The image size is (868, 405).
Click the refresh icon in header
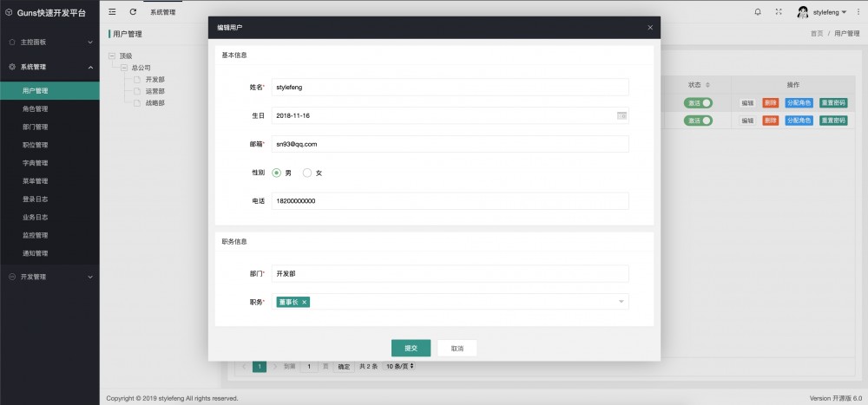coord(133,11)
